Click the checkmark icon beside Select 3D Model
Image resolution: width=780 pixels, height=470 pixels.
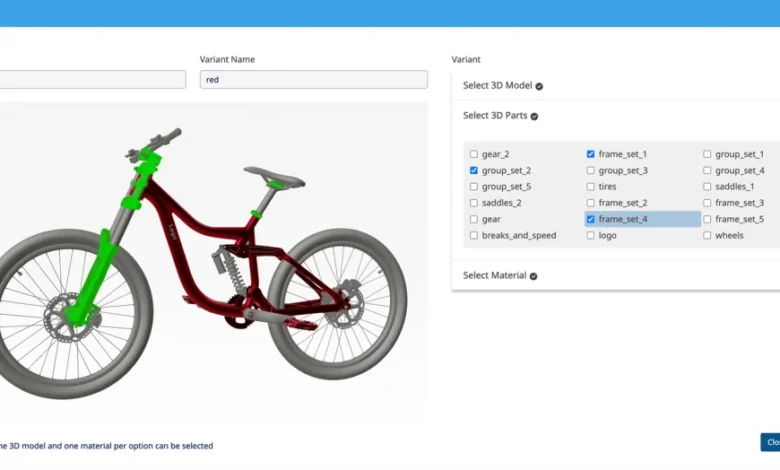coord(539,86)
